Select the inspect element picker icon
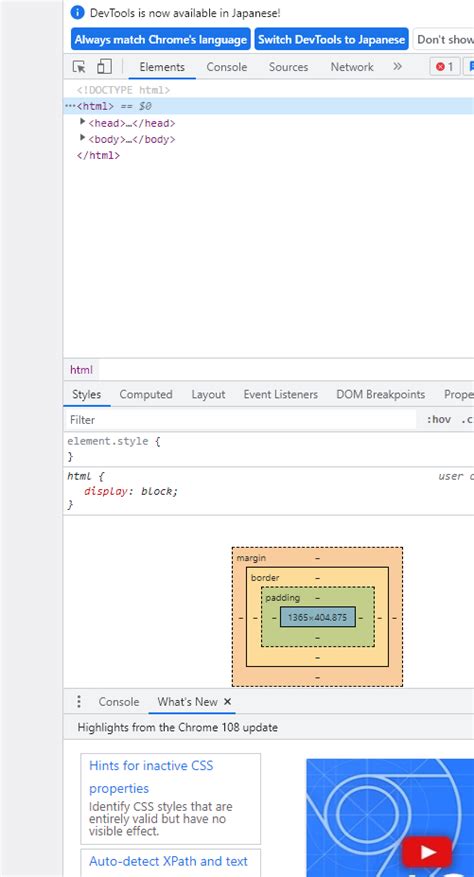474x877 pixels. tap(79, 67)
